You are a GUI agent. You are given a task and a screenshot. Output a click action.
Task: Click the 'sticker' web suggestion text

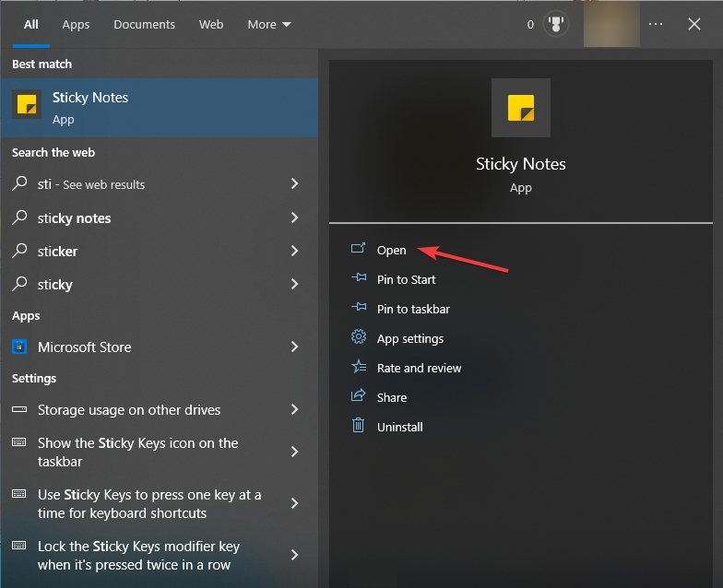point(57,251)
